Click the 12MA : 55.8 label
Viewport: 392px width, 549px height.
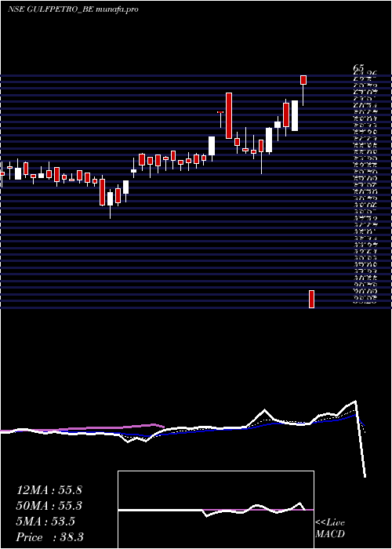(x=49, y=490)
